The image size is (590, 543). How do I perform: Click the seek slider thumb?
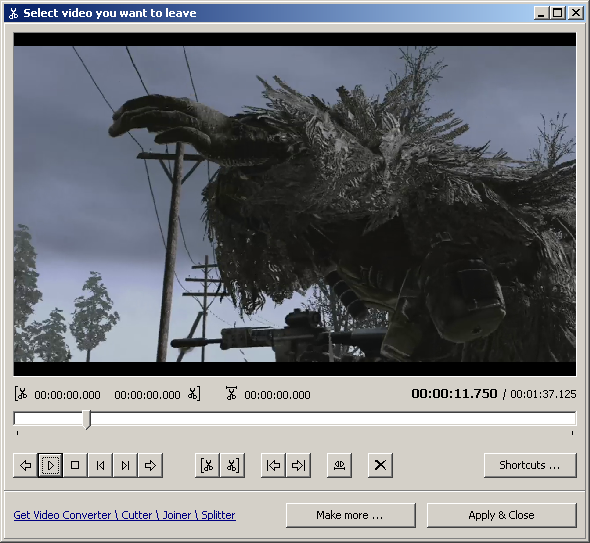click(87, 419)
